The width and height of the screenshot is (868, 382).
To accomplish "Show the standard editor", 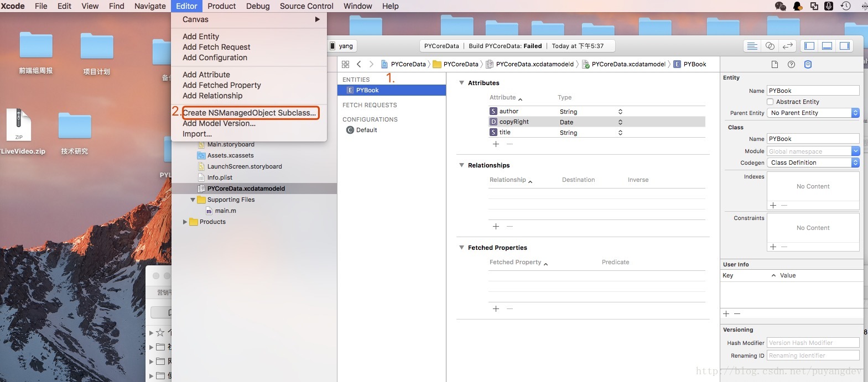I will 752,46.
